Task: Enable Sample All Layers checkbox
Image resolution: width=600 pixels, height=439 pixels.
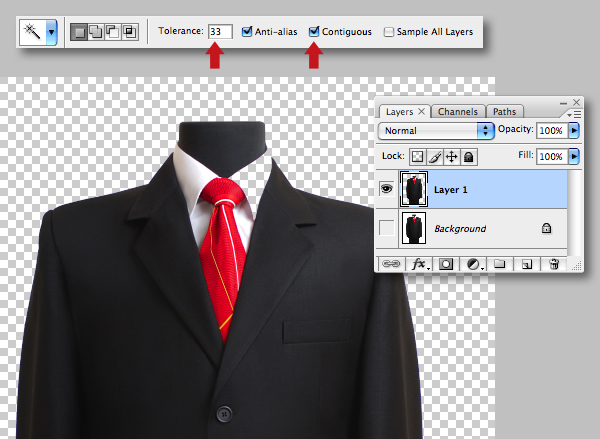Action: pyautogui.click(x=388, y=32)
